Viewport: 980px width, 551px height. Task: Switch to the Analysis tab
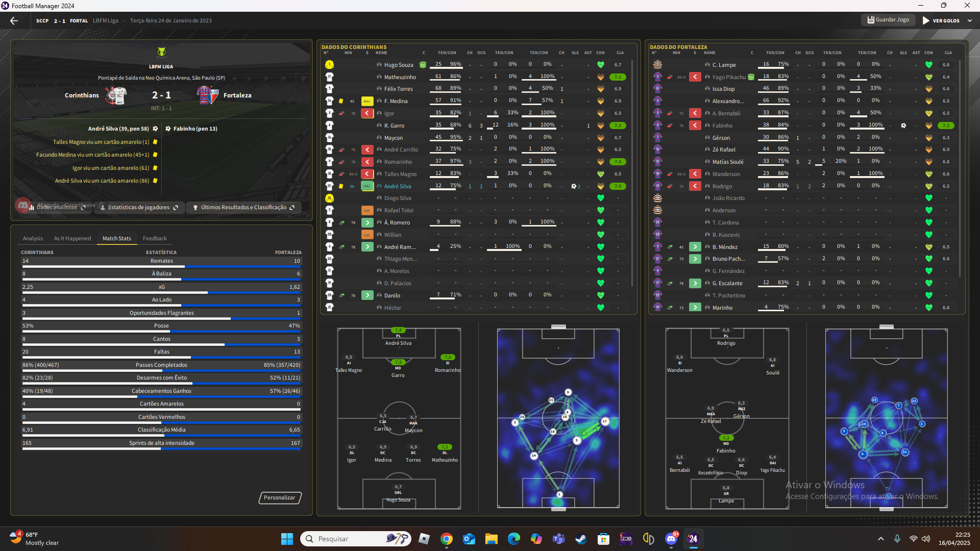(x=33, y=238)
